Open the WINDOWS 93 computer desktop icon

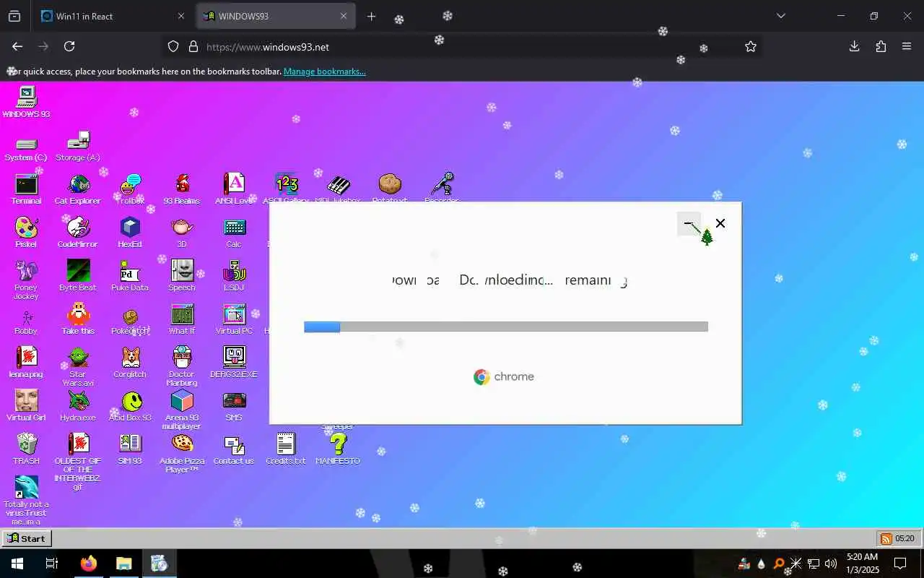coord(26,102)
